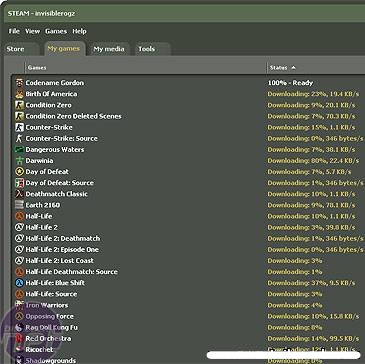Screen dimensions: 365x364
Task: Click the Half-Life: Blue Shift icon
Action: tap(20, 283)
